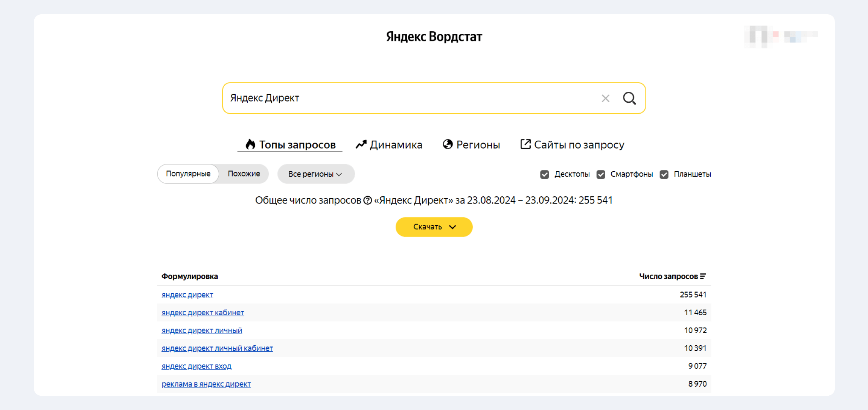Select the Популярные segment toggle
Screen dimensions: 868x410
188,173
